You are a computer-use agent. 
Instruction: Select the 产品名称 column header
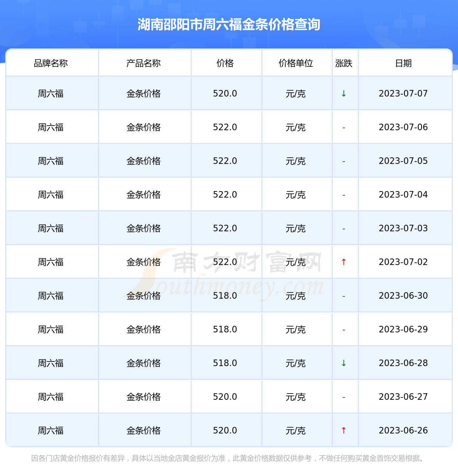[144, 63]
